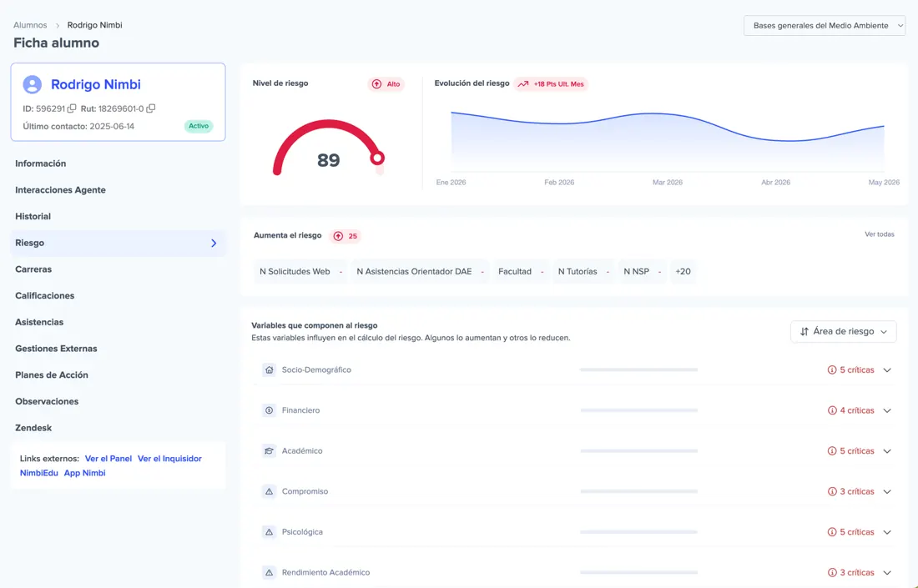918x588 pixels.
Task: Click the +20 more factors chip
Action: pyautogui.click(x=683, y=271)
